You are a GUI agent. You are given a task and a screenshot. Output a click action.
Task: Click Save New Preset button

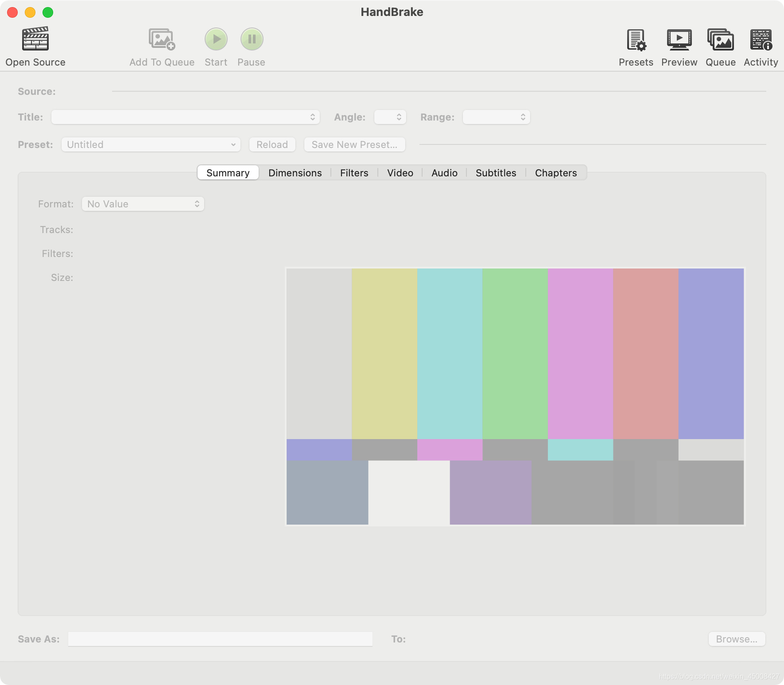tap(355, 144)
